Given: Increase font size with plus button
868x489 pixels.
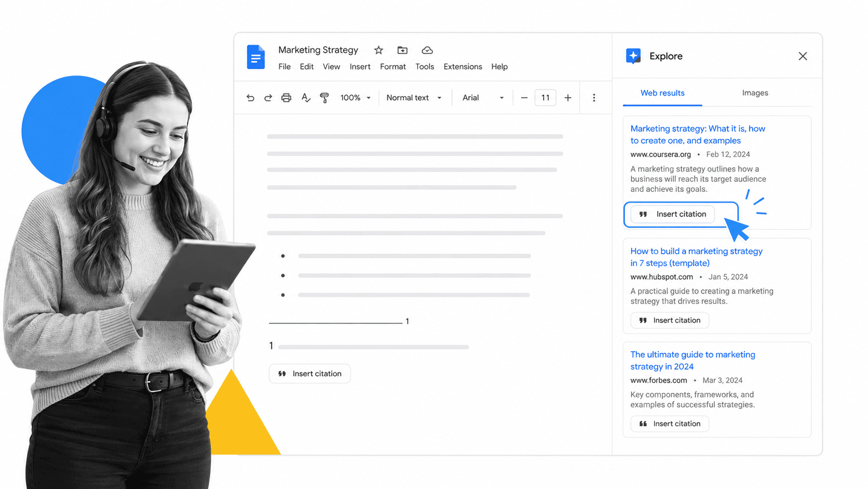Looking at the screenshot, I should [568, 98].
